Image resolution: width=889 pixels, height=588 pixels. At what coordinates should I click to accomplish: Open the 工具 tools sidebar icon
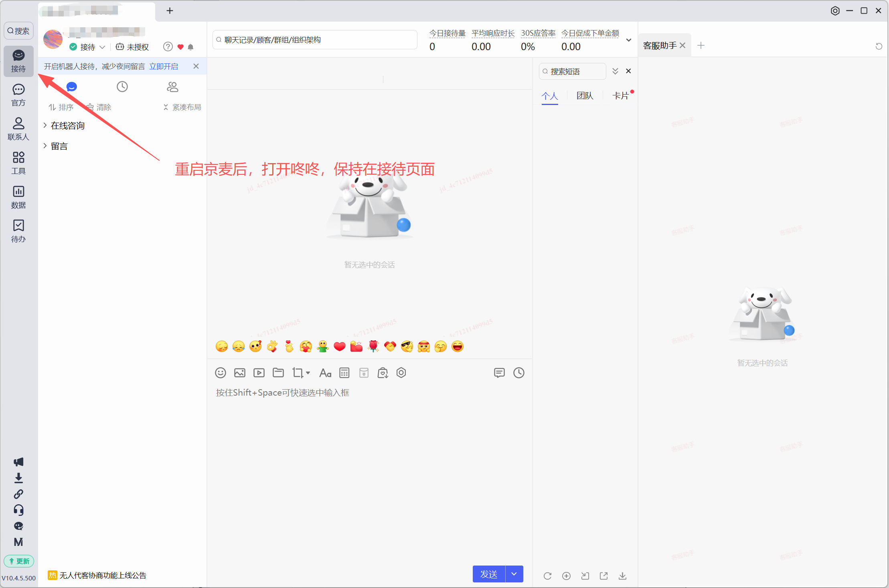(x=18, y=163)
